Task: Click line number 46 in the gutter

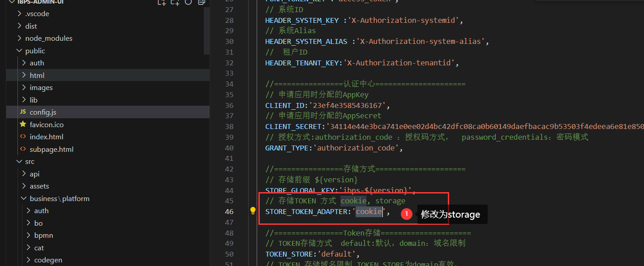Action: coord(229,211)
